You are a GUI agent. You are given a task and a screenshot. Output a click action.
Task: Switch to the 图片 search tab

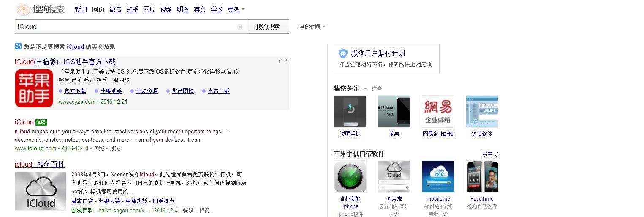point(149,9)
